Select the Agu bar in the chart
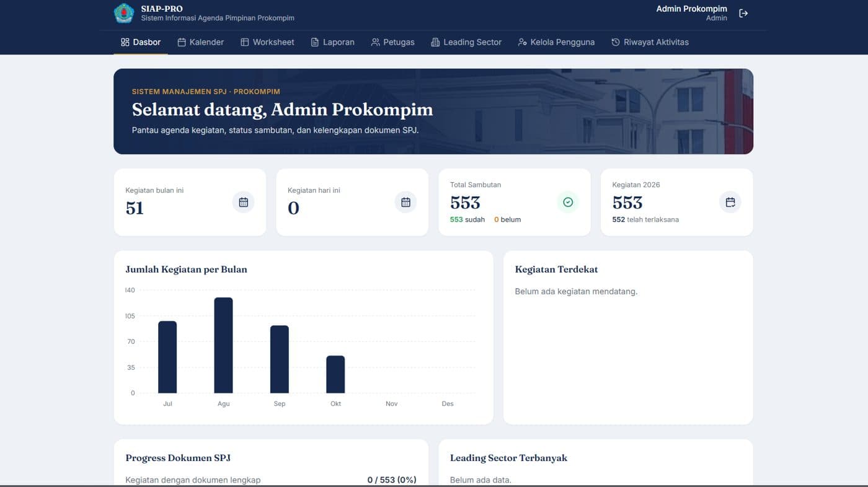 point(223,345)
